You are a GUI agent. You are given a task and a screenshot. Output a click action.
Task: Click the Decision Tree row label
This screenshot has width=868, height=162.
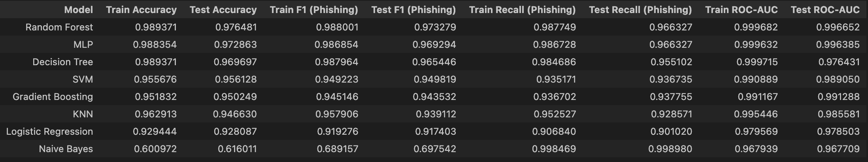tap(62, 62)
